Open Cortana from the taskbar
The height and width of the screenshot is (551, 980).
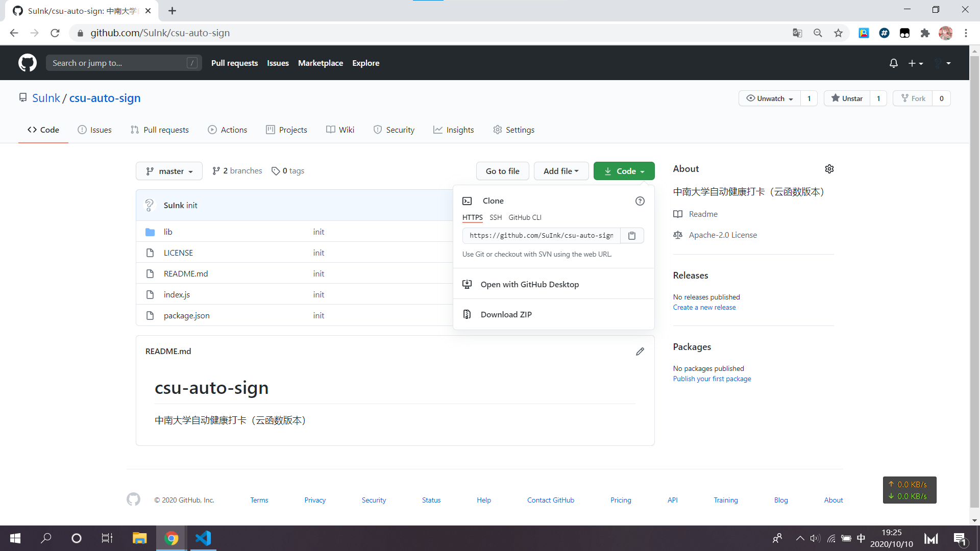[x=77, y=538]
